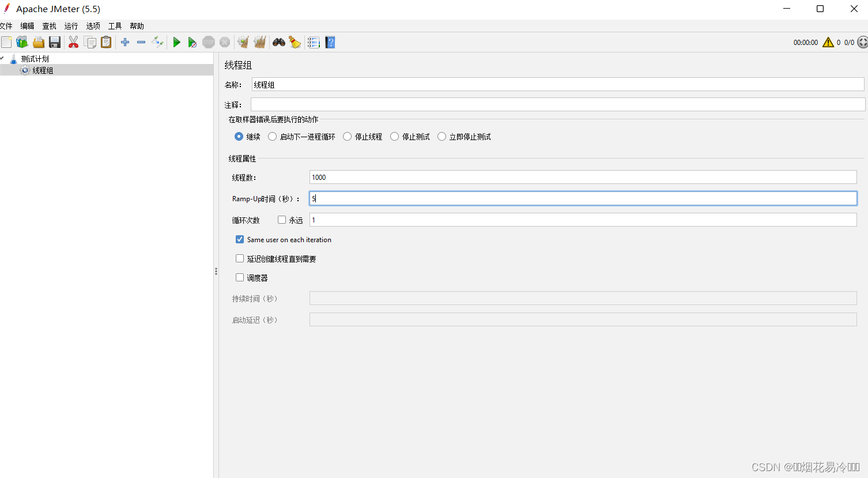868x478 pixels.
Task: Enable 延迟创建线程直到需要 checkbox
Action: [x=240, y=258]
